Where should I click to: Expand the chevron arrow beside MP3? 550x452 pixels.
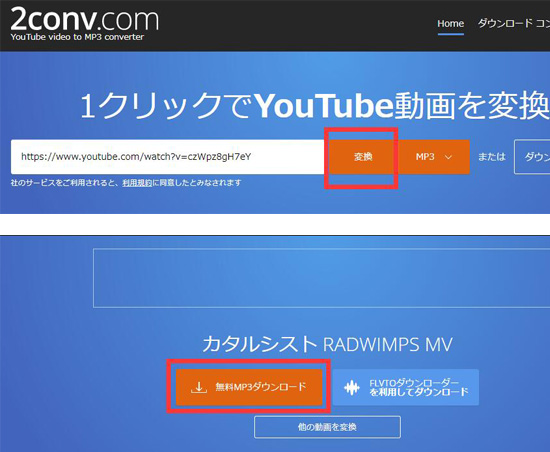pyautogui.click(x=448, y=157)
